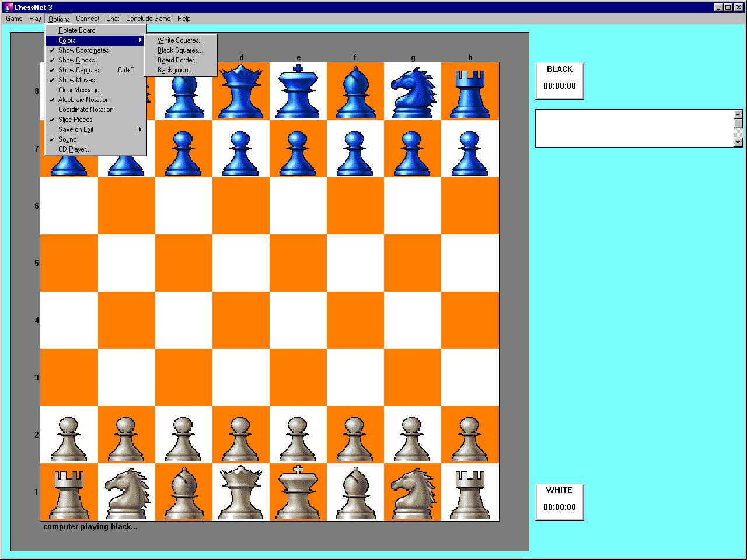Choose Rotate Board from Options menu
The height and width of the screenshot is (560, 747).
pos(96,30)
